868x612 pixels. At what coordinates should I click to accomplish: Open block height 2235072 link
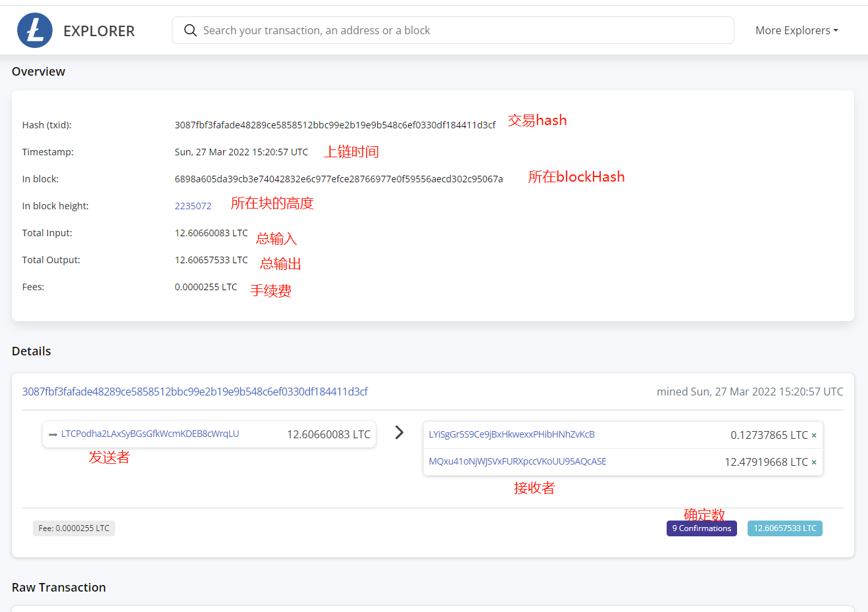coord(193,206)
